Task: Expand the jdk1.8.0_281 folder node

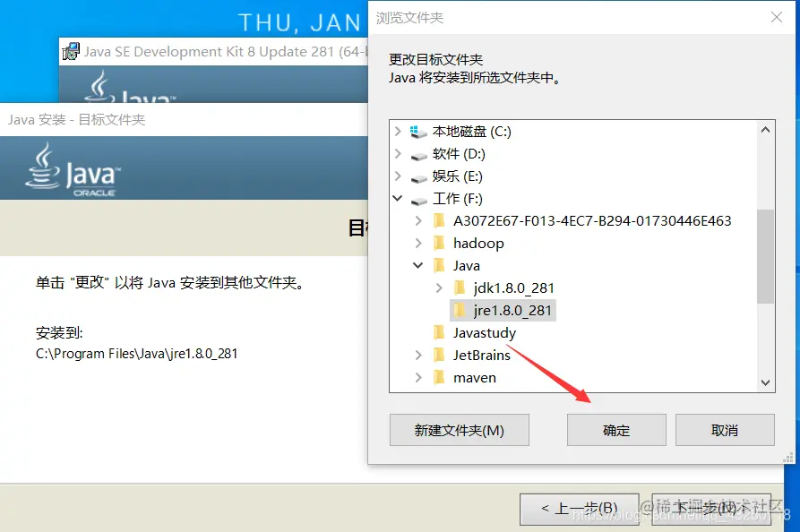Action: [439, 287]
